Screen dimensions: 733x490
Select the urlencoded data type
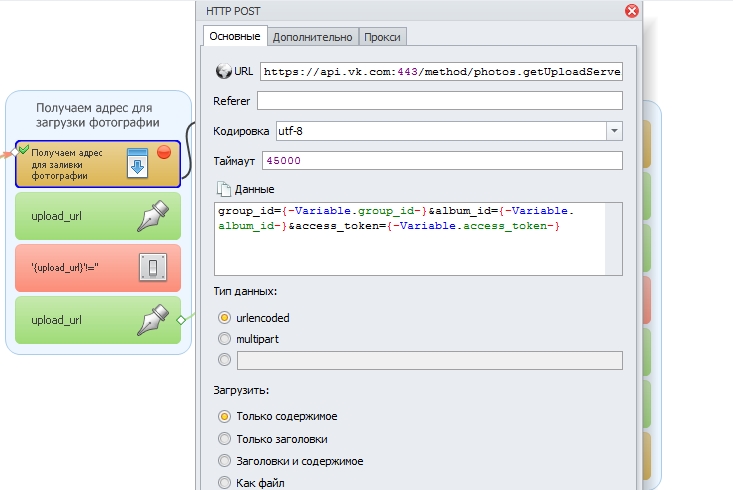coord(224,317)
